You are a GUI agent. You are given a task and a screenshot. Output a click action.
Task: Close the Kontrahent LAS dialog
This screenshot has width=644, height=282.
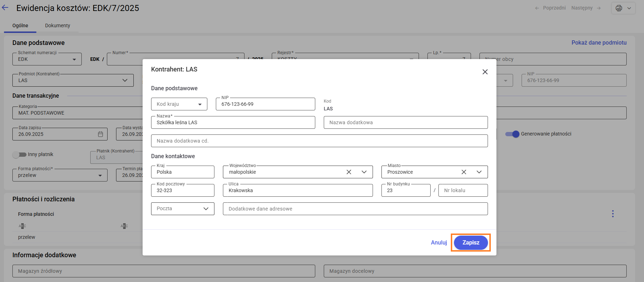[x=485, y=72]
